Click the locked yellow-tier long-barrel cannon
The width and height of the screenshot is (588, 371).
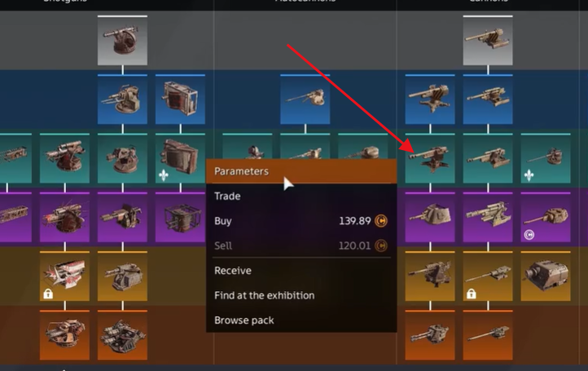(x=488, y=276)
